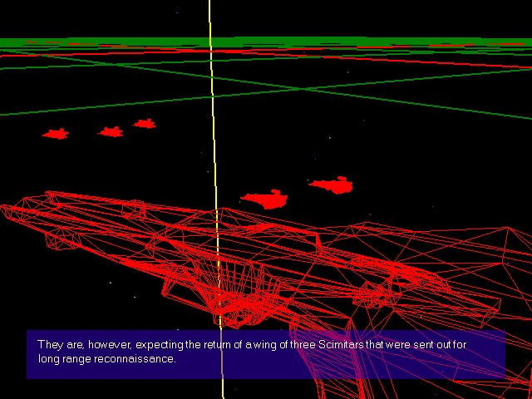532x399 pixels.
Task: Click the subtitle line mentioning three Scimitars
Action: click(x=252, y=345)
